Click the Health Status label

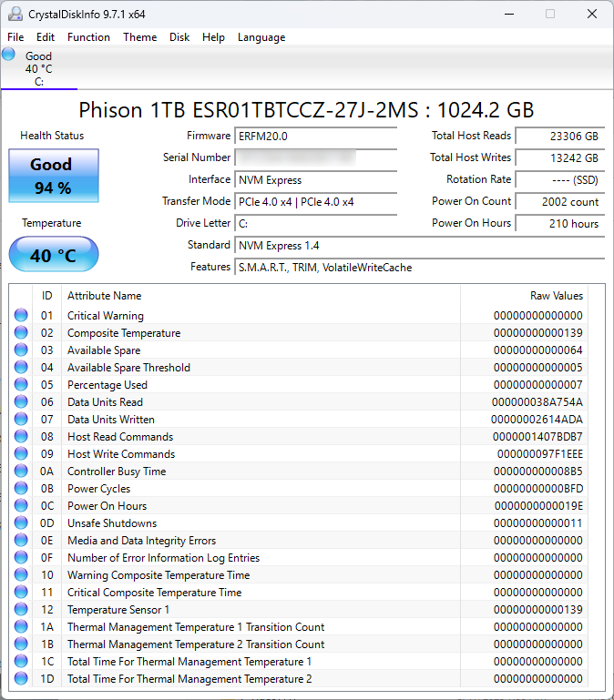(x=52, y=136)
